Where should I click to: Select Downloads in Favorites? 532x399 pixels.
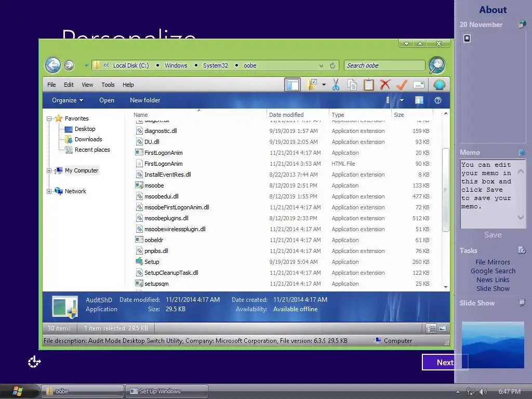[88, 139]
